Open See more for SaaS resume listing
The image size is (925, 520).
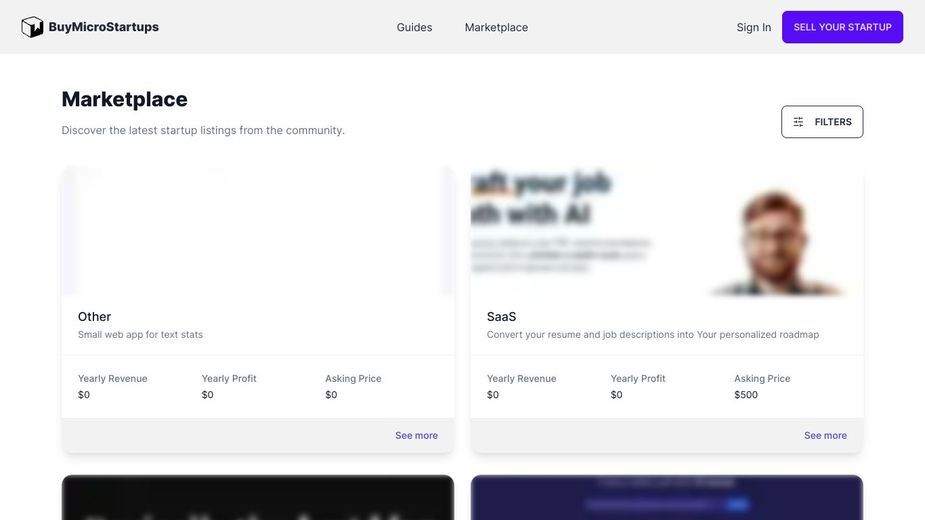[825, 436]
